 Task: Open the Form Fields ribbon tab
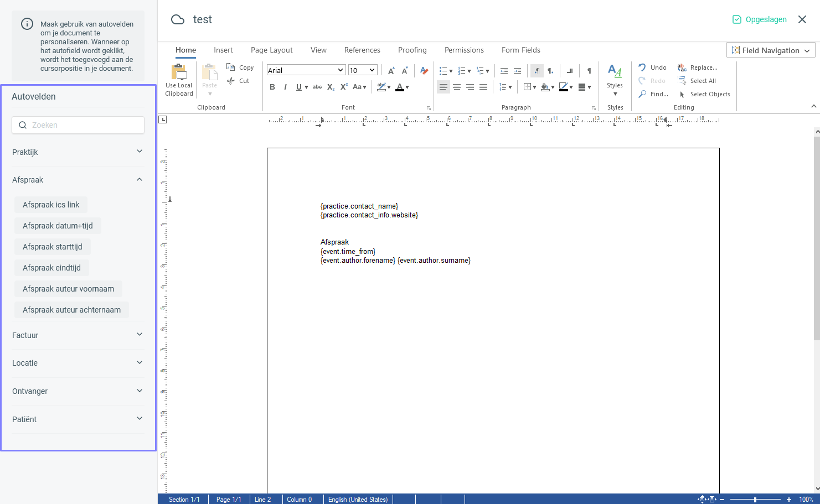coord(521,50)
